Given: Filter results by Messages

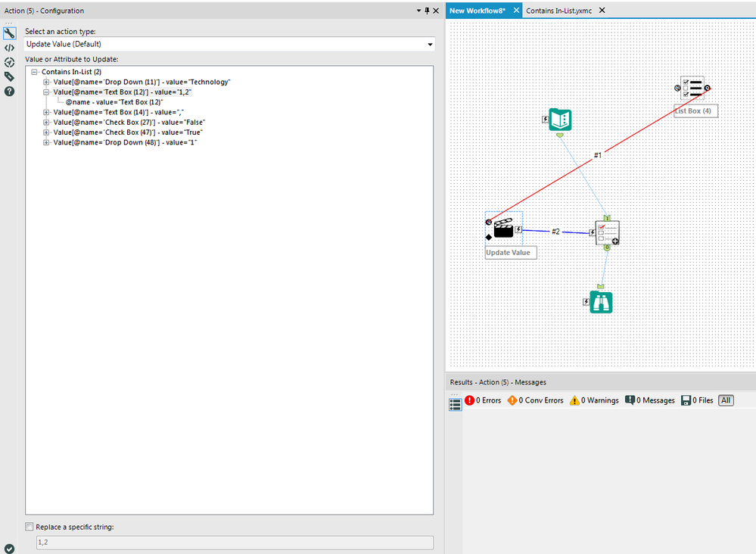Looking at the screenshot, I should click(650, 400).
